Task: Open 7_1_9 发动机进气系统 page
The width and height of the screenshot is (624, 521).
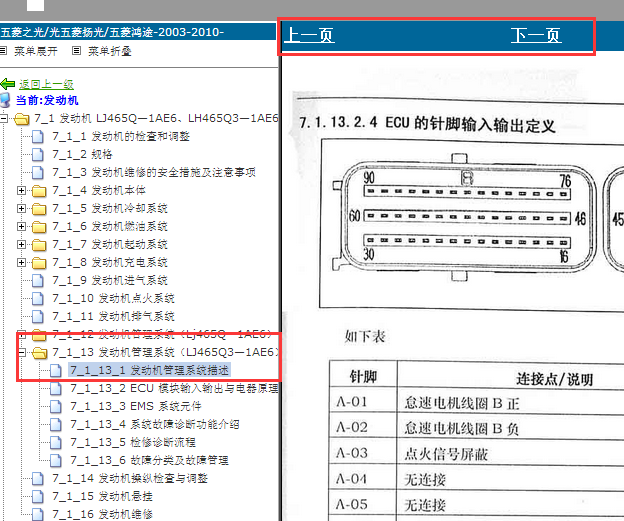Action: coord(110,280)
